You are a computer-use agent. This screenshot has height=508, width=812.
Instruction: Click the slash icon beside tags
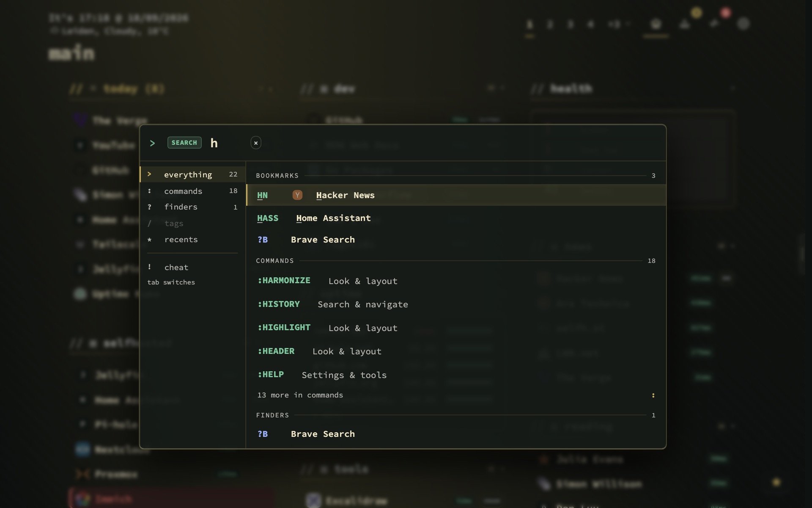[149, 223]
